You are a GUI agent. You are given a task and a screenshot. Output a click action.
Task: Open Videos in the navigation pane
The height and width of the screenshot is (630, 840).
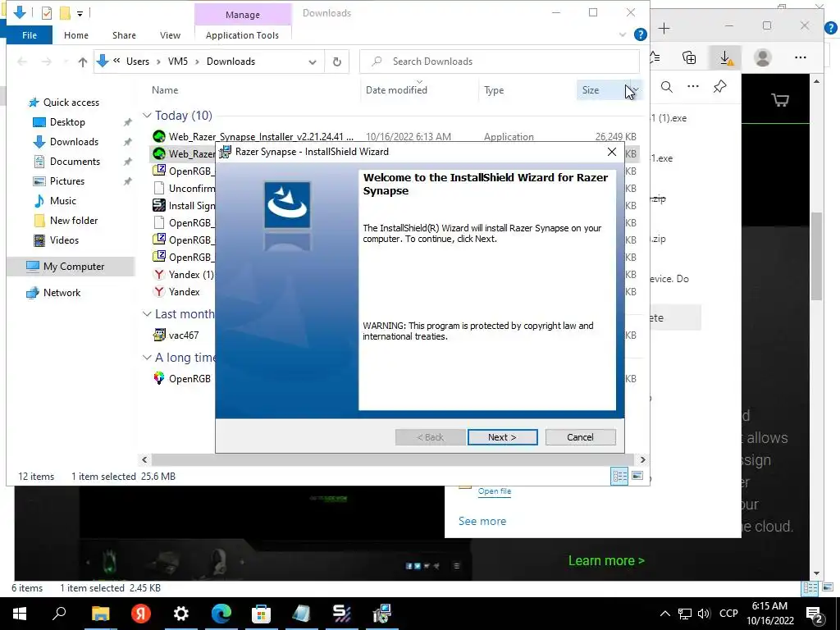pos(64,240)
